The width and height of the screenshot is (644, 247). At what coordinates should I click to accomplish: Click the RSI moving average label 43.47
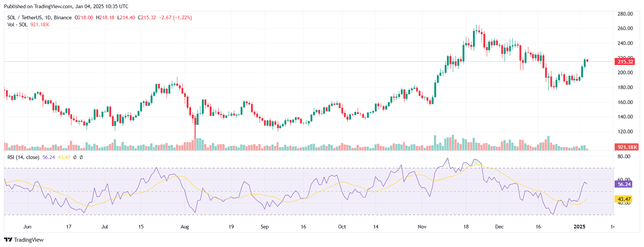coord(624,199)
